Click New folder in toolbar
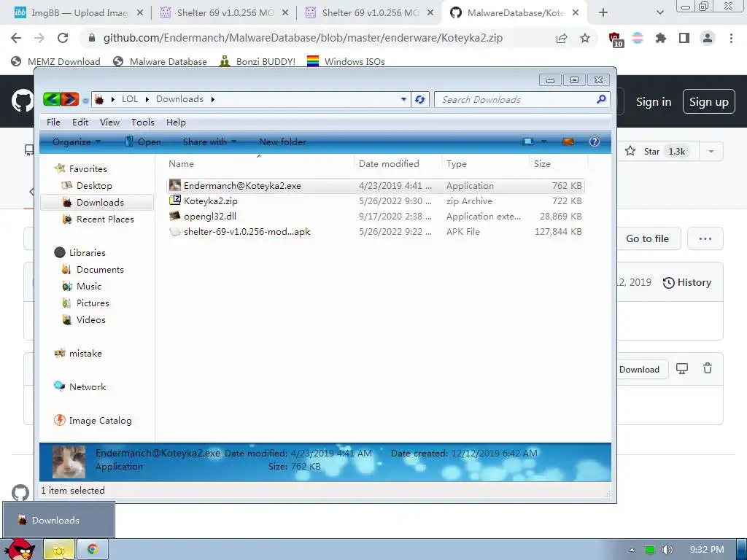This screenshot has width=747, height=560. pyautogui.click(x=282, y=142)
